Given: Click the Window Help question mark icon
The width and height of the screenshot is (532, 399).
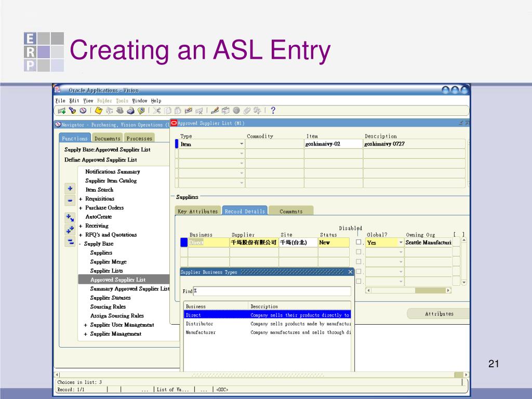Looking at the screenshot, I should (273, 111).
